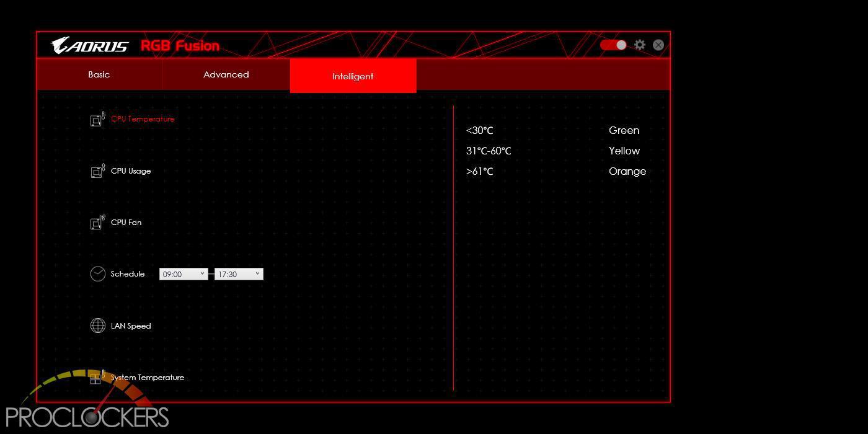
Task: Open the 09:00 schedule start dropdown
Action: coord(184,274)
